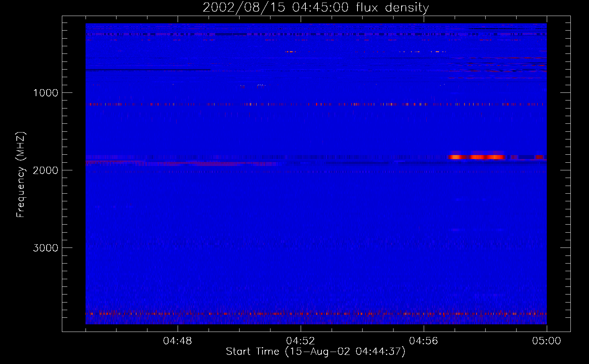
Task: Click the '04:52' time tick label
Action: (x=301, y=341)
